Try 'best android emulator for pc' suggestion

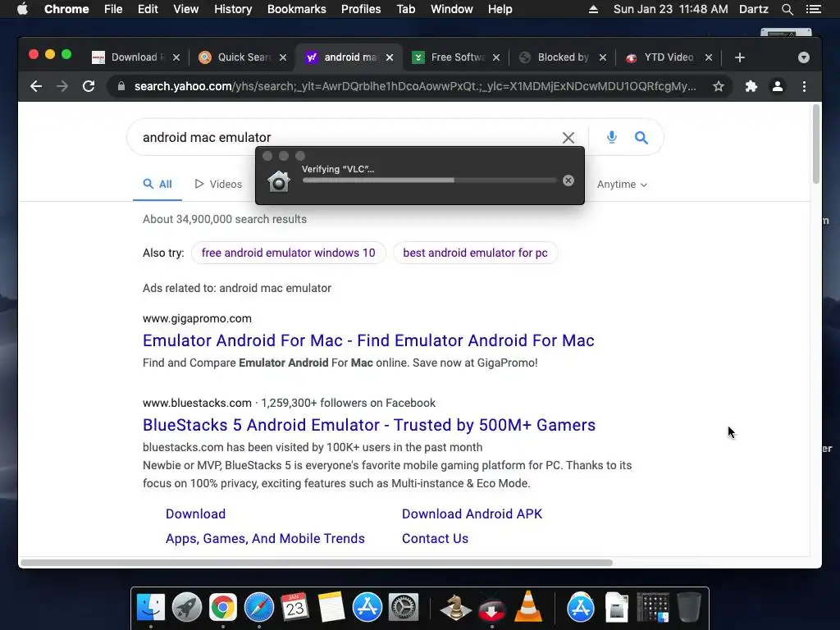tap(475, 253)
